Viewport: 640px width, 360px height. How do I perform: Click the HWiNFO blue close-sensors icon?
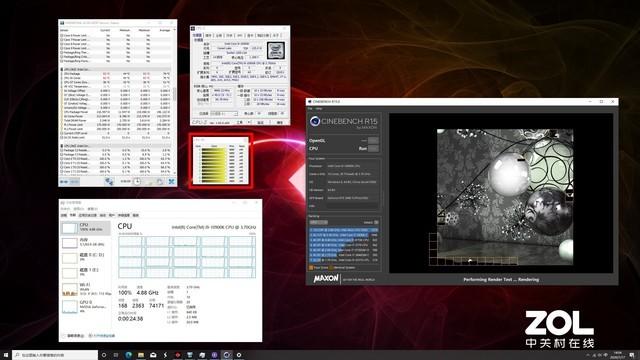(x=171, y=181)
